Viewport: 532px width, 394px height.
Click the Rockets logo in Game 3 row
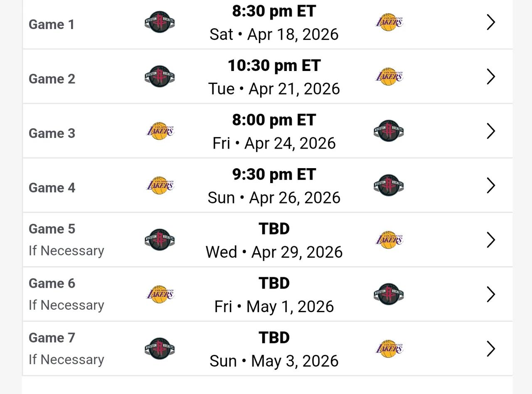pyautogui.click(x=389, y=131)
